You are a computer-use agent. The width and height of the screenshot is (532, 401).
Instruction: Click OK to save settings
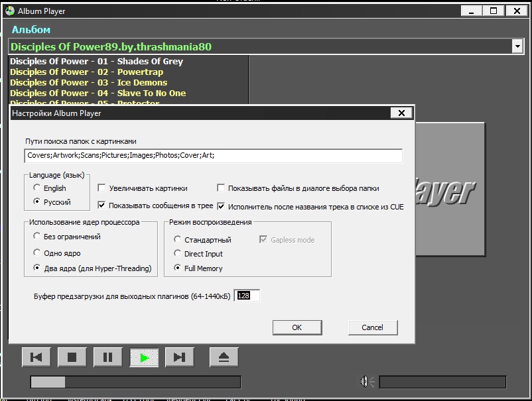pos(297,327)
